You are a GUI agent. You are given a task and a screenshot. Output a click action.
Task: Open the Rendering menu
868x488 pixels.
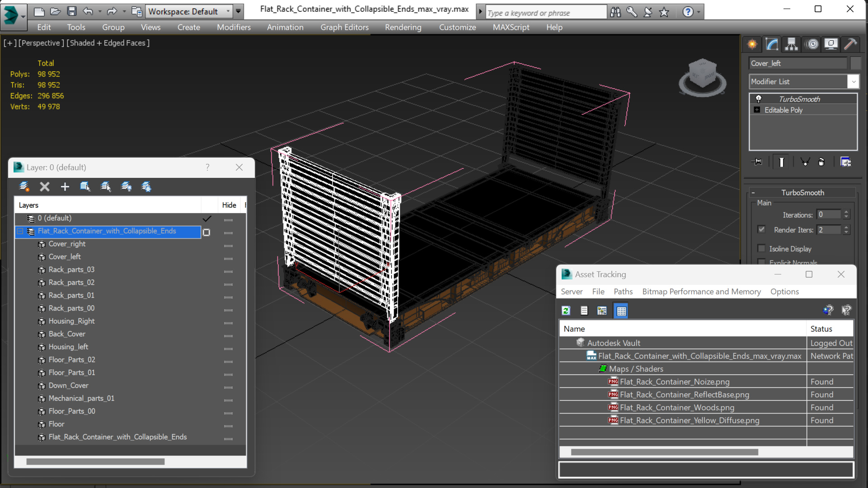[403, 27]
